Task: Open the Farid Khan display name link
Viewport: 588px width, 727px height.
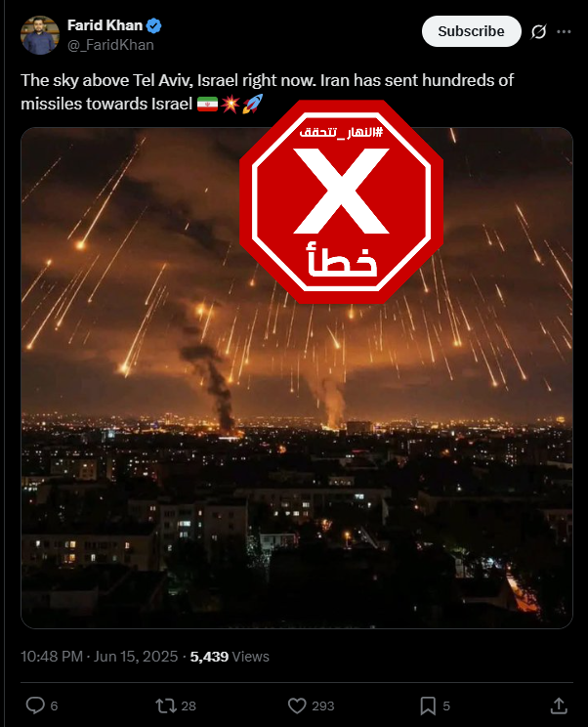Action: (x=105, y=25)
